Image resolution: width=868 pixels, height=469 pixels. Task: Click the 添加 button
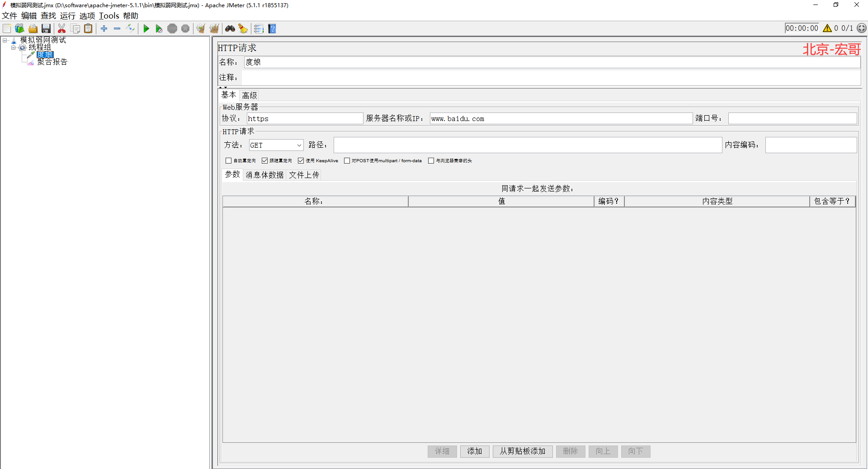(475, 451)
